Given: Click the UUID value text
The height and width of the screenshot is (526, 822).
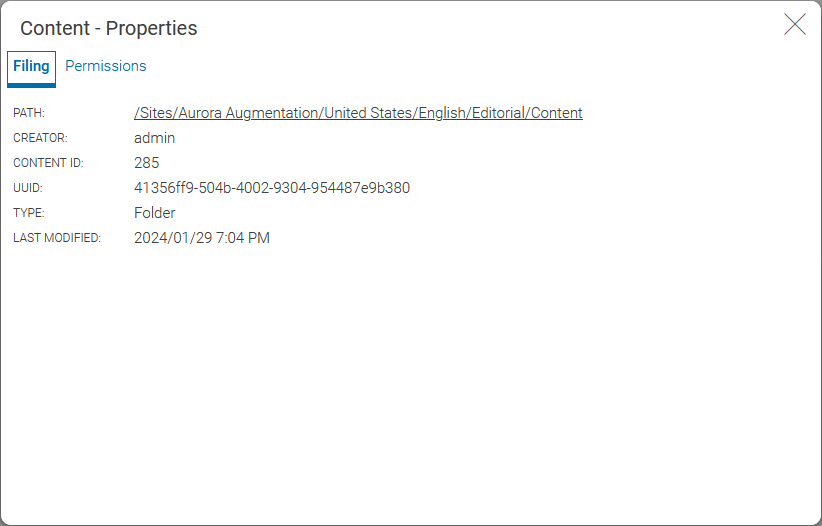Looking at the screenshot, I should coord(271,188).
